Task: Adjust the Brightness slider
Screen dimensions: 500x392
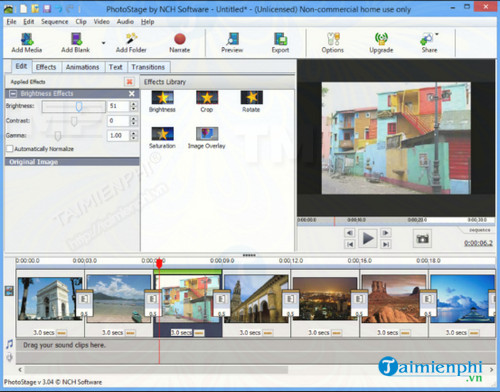Action: [x=79, y=106]
